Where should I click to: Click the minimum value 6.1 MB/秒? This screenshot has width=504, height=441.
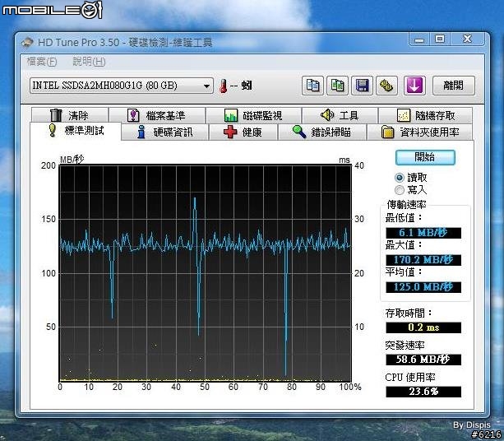tap(423, 233)
